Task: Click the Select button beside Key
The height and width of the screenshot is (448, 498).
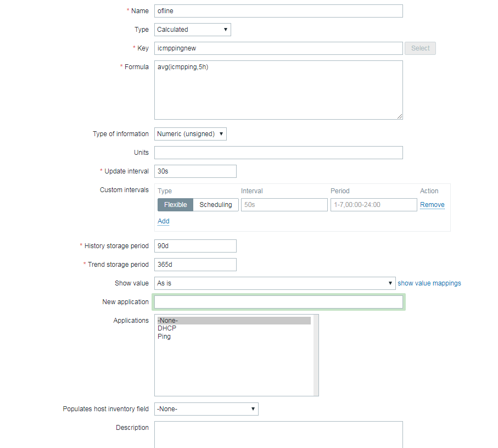Action: (420, 48)
